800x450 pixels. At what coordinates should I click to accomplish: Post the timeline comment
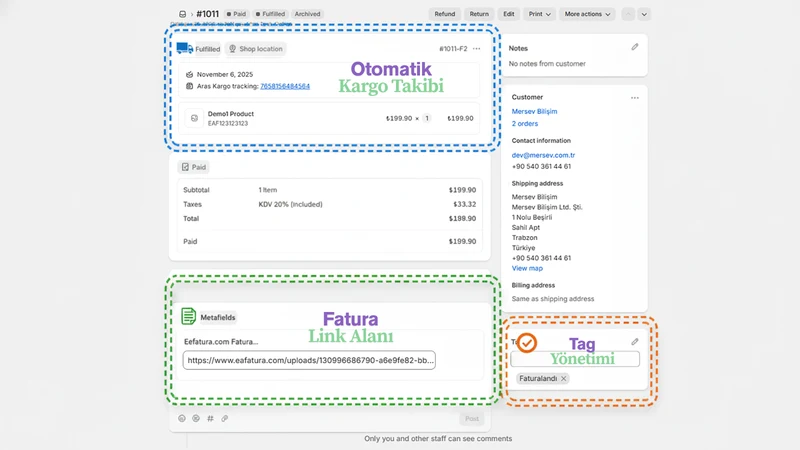pyautogui.click(x=472, y=419)
